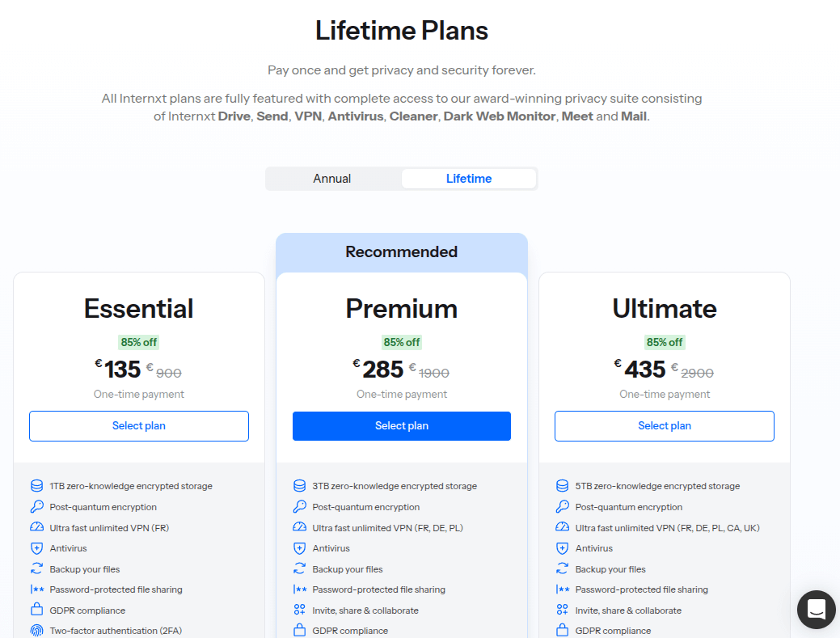Click the Password-protected file sharing icon
Viewport: 840px width, 638px height.
[36, 589]
